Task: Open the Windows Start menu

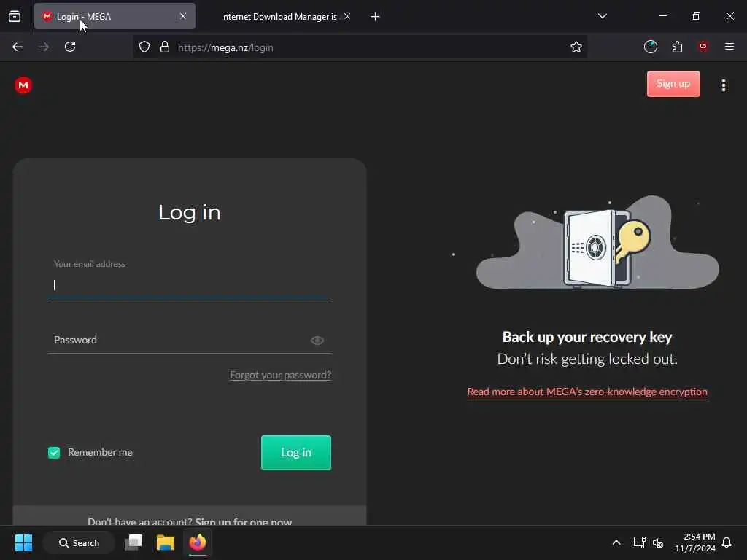Action: (23, 542)
